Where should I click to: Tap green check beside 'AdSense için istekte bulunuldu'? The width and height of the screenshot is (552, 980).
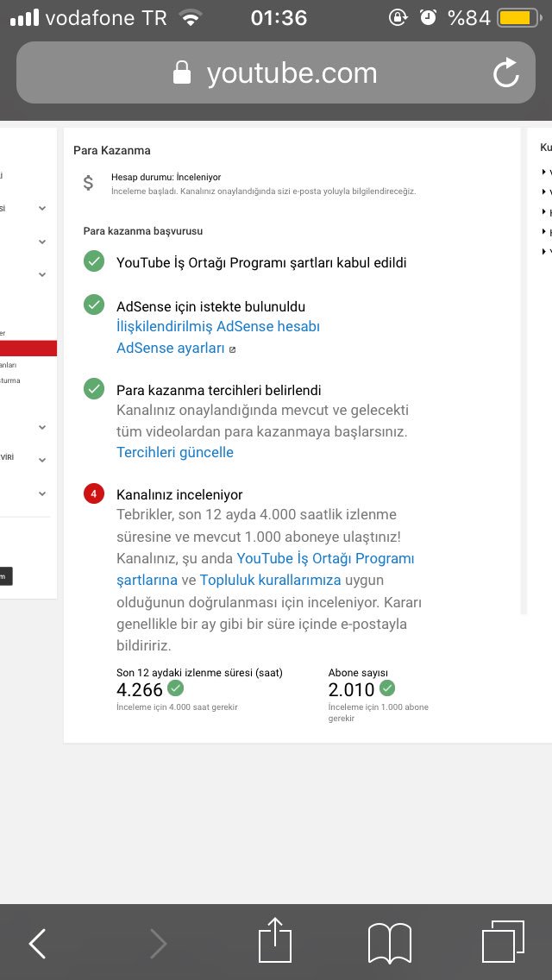[x=94, y=305]
